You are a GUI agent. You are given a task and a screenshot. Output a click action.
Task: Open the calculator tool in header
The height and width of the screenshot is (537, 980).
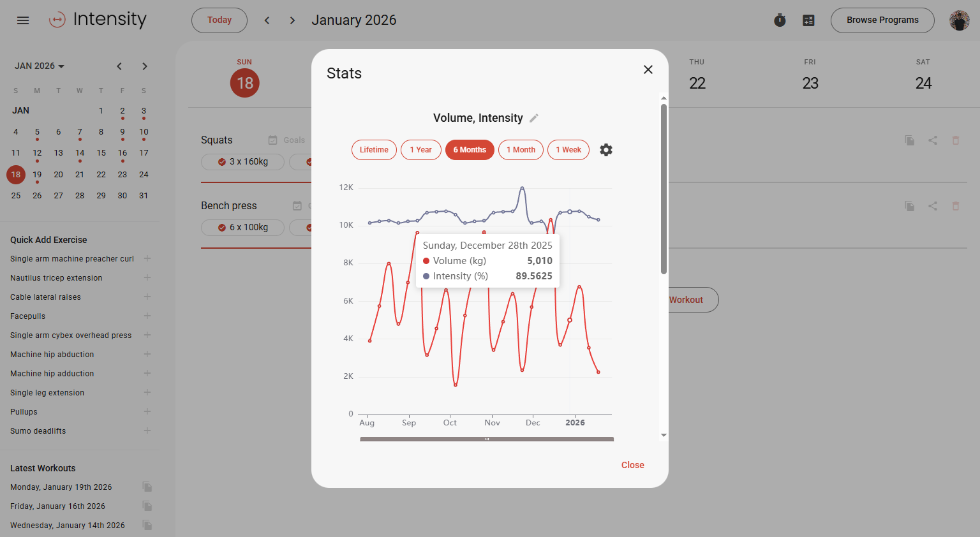(x=808, y=20)
